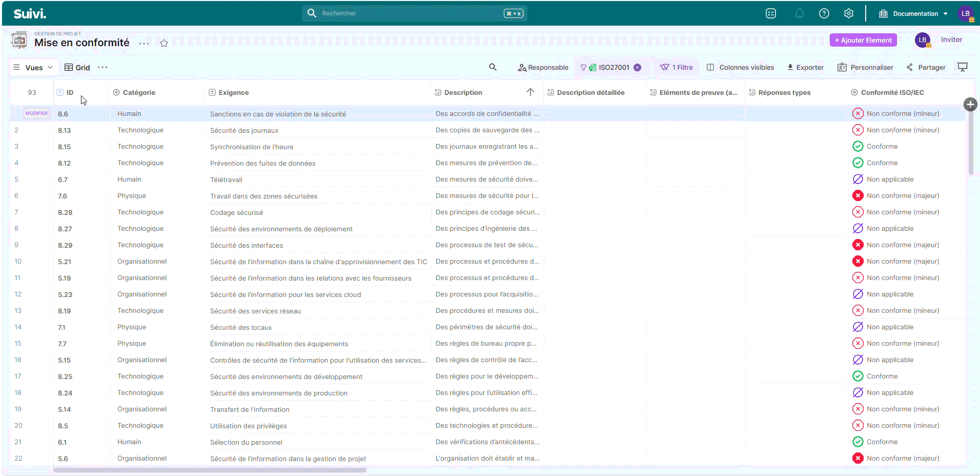Open the Documentation workspace dropdown
The image size is (980, 476).
tap(914, 14)
